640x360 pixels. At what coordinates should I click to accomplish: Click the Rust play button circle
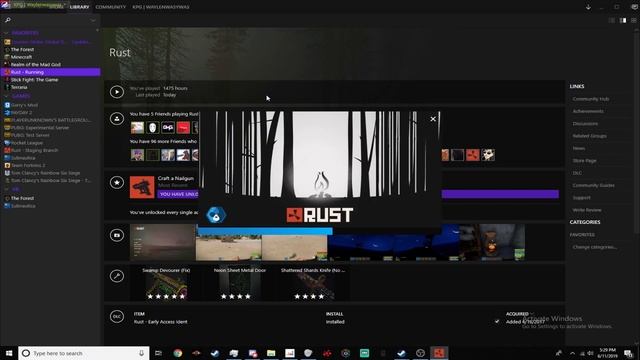pyautogui.click(x=117, y=92)
